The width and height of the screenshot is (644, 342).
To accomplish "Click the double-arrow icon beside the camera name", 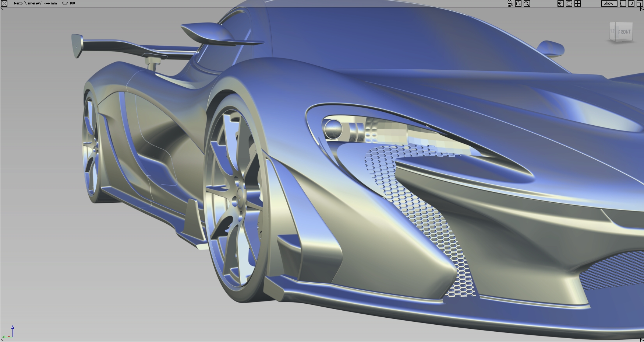I will (x=47, y=3).
